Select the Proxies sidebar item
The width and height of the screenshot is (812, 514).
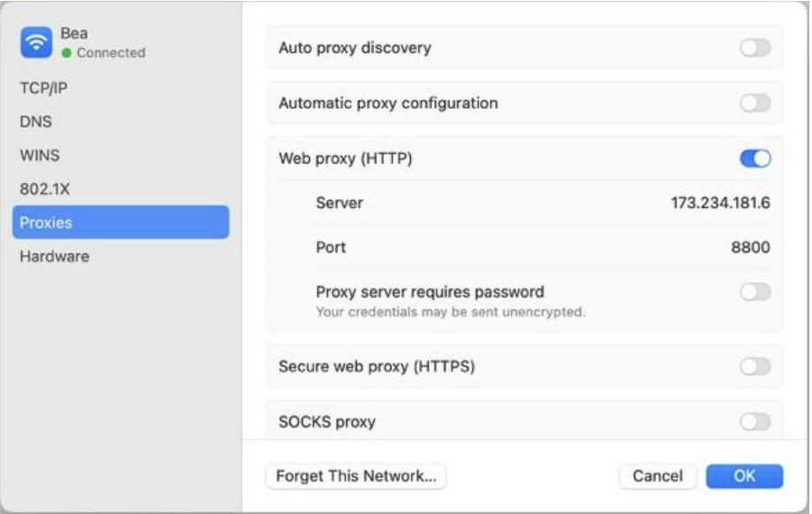point(120,222)
